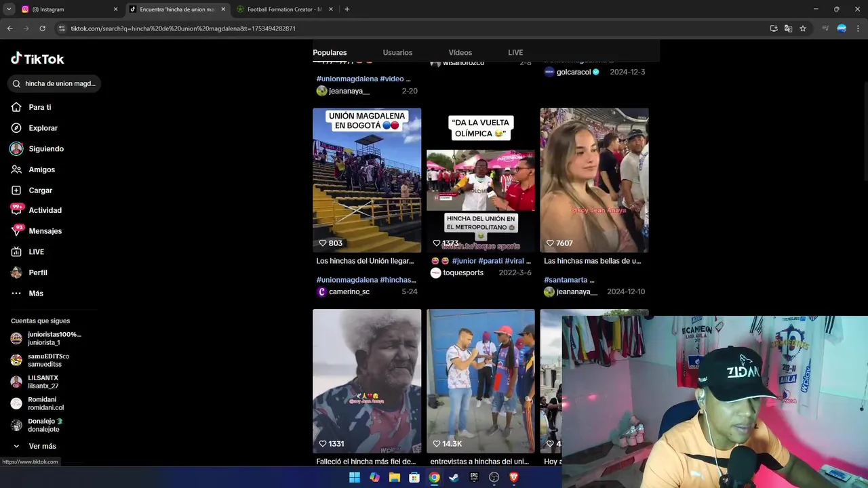
Task: Click the sidebar search field
Action: (x=54, y=83)
